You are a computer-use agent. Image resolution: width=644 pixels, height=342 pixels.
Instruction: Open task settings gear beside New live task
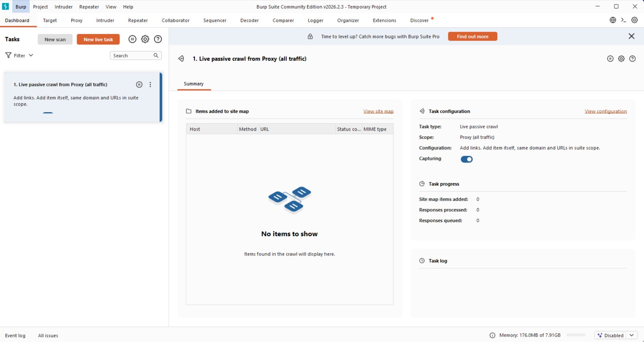coord(145,39)
